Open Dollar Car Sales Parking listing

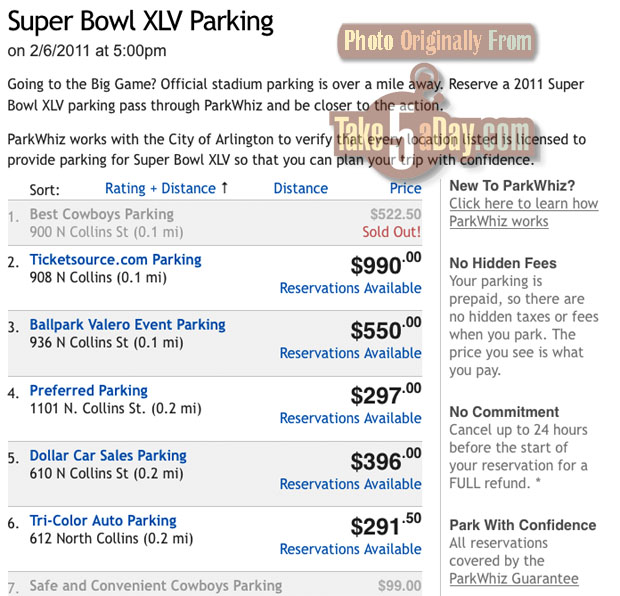pyautogui.click(x=108, y=456)
